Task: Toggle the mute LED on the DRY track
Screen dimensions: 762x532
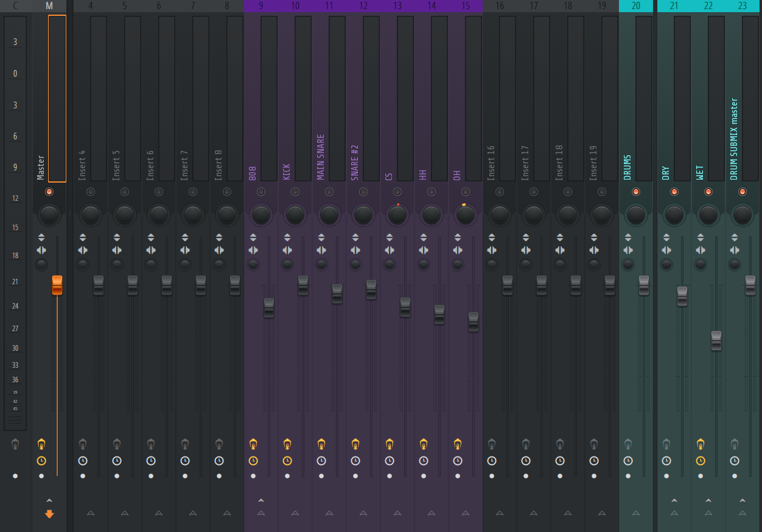Action: 674,192
